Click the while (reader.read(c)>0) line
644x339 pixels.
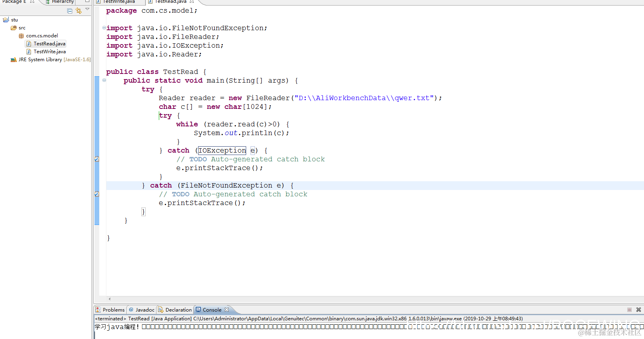pos(233,124)
